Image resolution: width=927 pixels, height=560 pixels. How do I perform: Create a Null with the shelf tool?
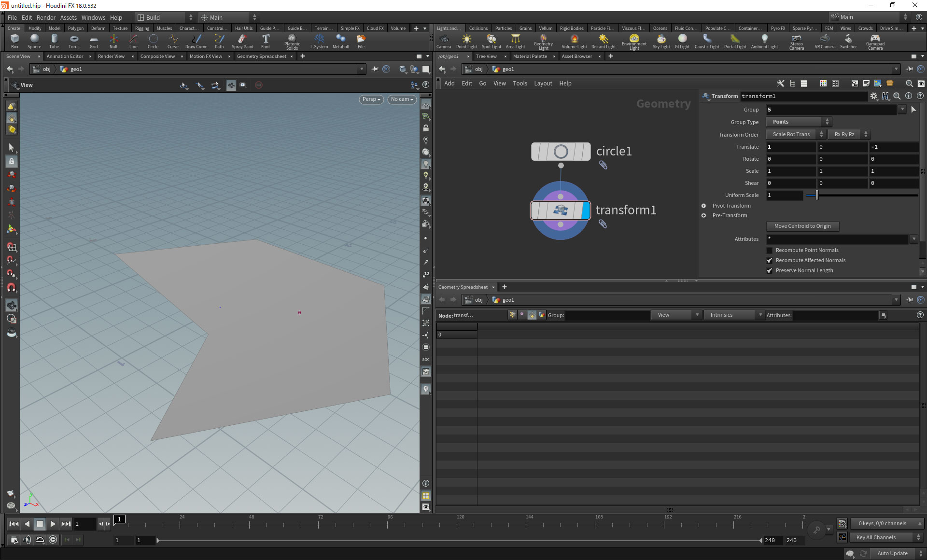(x=113, y=42)
